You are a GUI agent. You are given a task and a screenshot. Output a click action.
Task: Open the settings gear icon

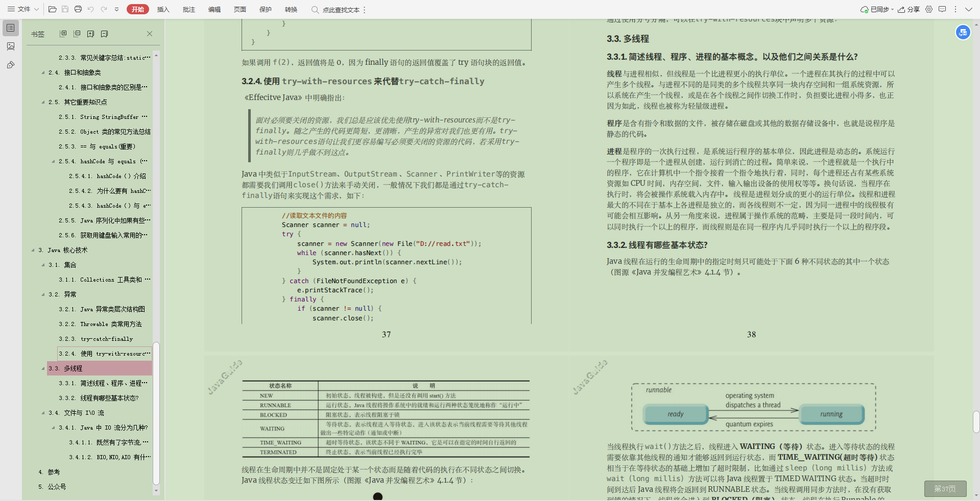tap(929, 9)
